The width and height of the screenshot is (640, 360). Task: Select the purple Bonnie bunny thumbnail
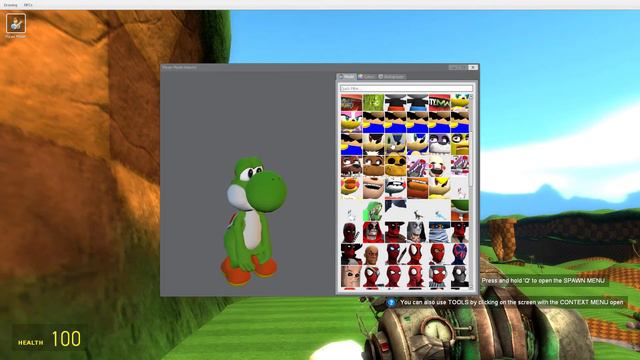click(439, 144)
